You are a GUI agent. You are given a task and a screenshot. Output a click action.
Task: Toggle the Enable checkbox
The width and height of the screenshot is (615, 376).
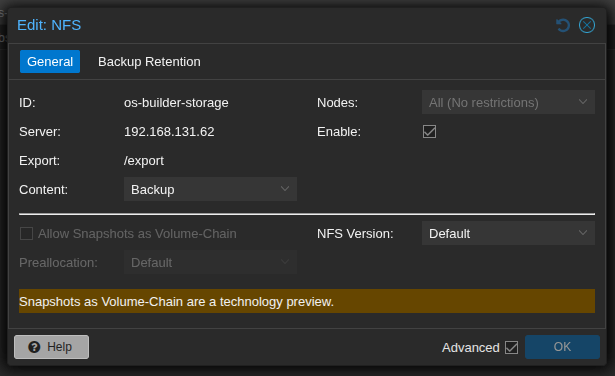coord(429,132)
